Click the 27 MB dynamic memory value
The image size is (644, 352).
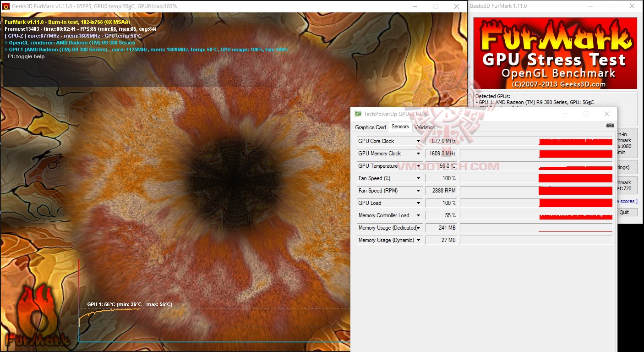tap(442, 240)
